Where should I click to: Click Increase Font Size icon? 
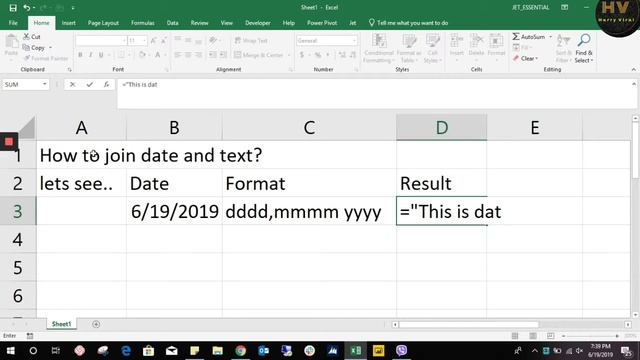click(153, 40)
